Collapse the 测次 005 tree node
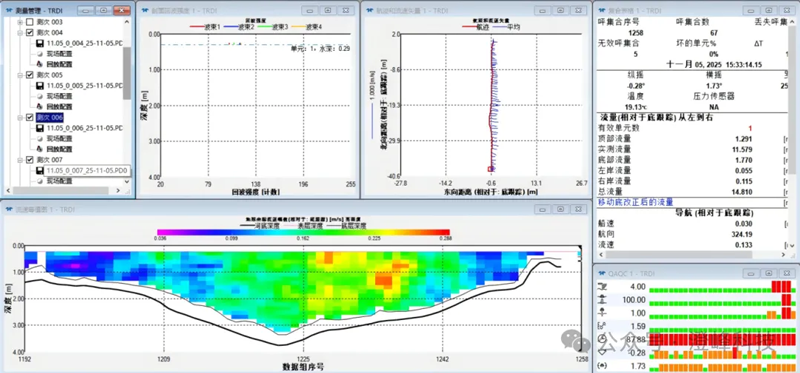 coord(20,75)
